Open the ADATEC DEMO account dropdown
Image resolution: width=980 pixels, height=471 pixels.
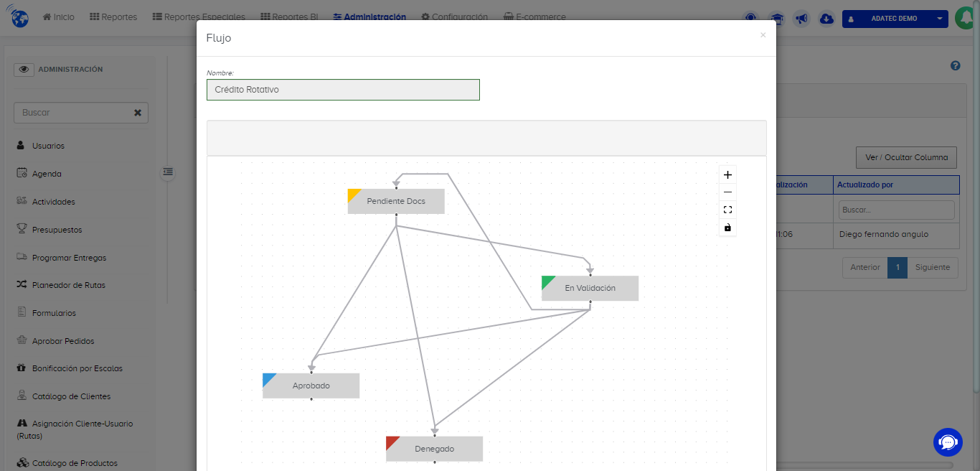[x=895, y=18]
